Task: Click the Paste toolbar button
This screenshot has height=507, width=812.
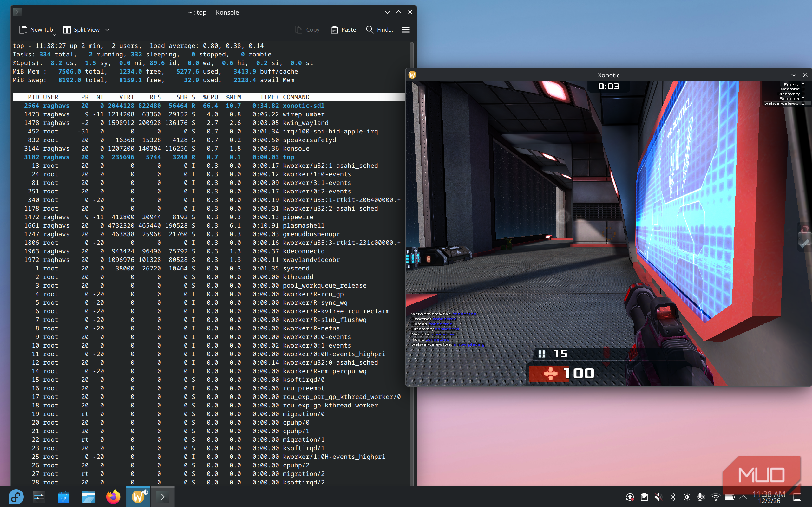Action: click(x=344, y=29)
